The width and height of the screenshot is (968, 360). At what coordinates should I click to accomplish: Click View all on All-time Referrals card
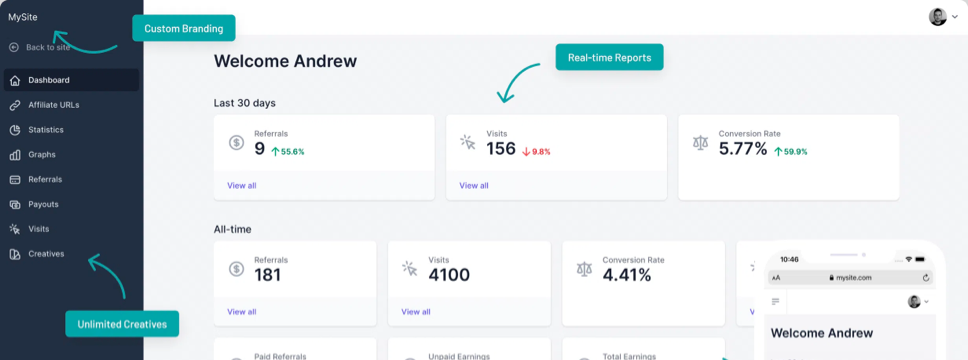tap(241, 312)
